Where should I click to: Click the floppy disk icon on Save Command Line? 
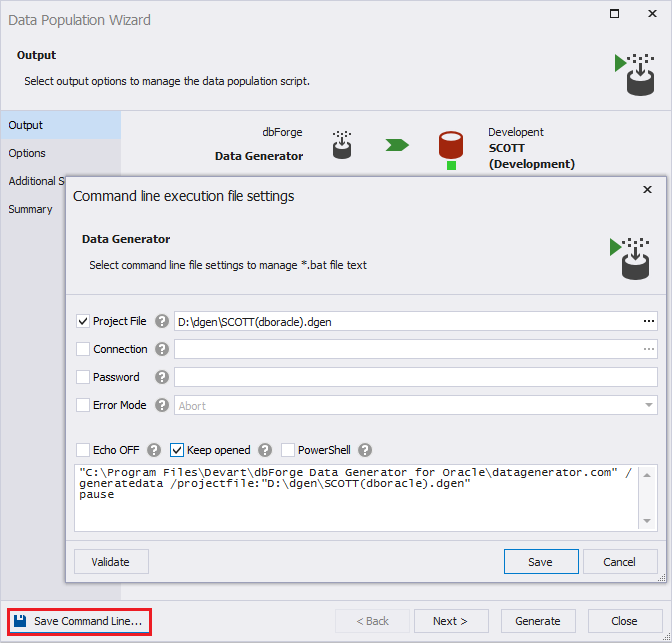point(20,621)
